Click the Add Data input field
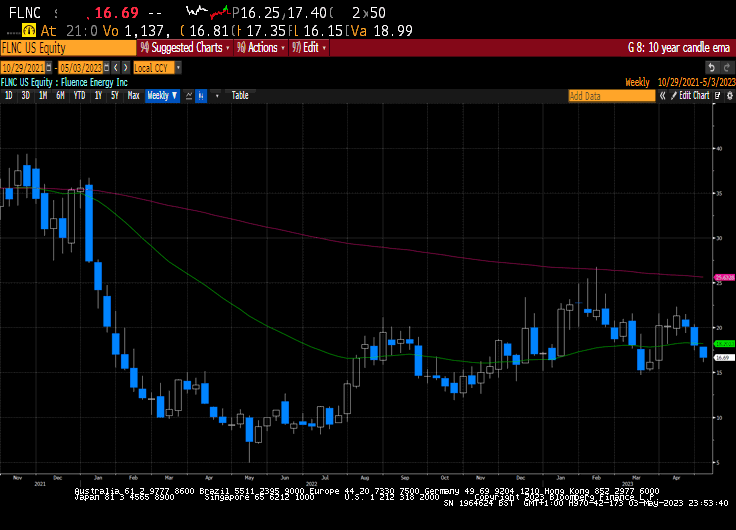This screenshot has height=530, width=736. [612, 96]
